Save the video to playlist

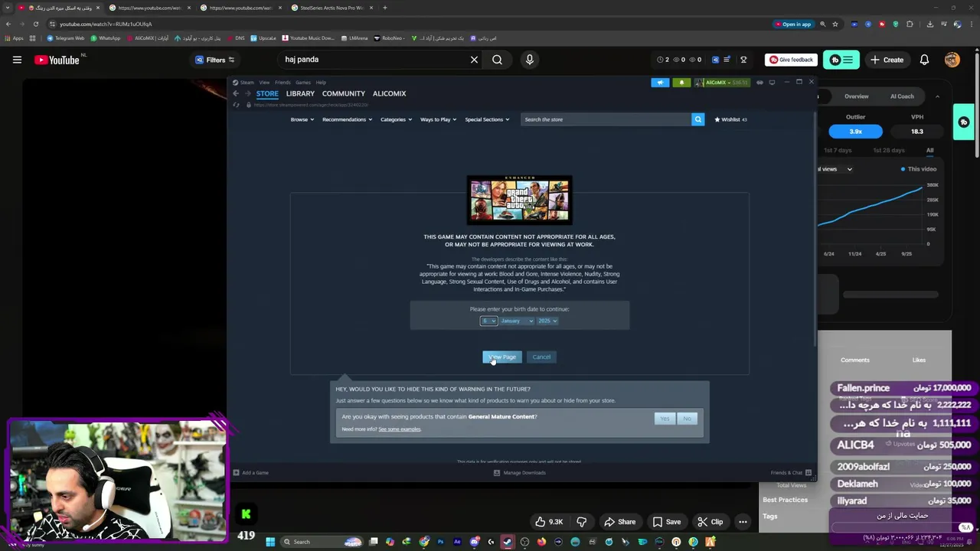(x=666, y=522)
